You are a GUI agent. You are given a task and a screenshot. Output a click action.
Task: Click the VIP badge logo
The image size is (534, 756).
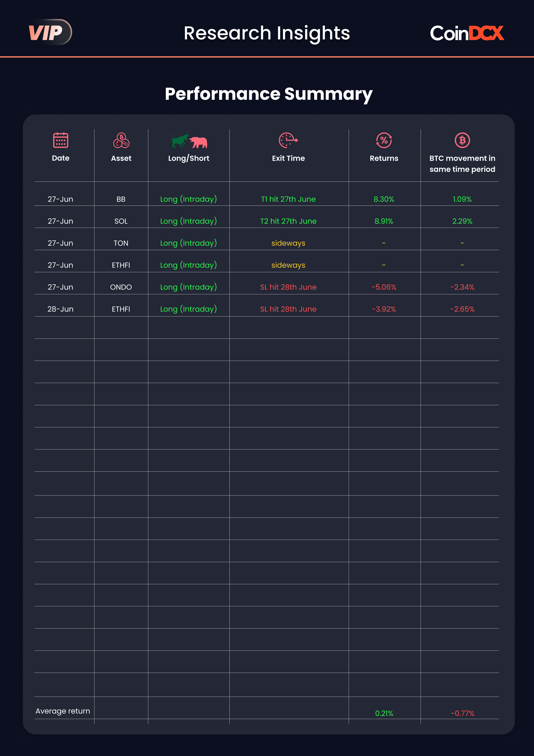50,32
